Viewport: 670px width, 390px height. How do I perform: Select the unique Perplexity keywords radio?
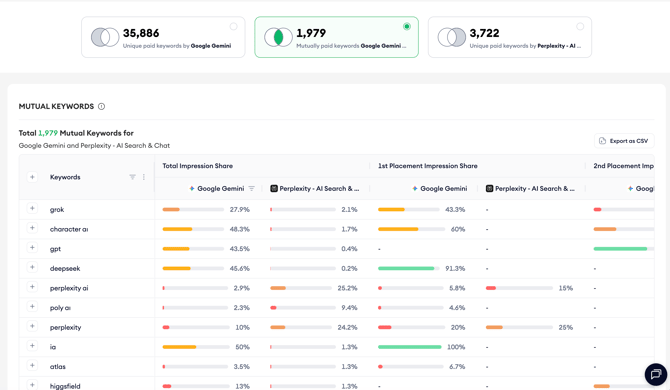pos(580,26)
